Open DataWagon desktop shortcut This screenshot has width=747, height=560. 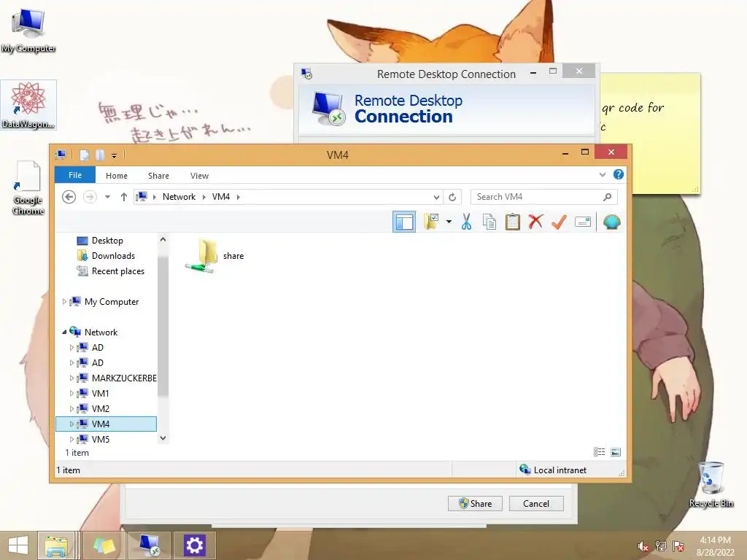28,105
